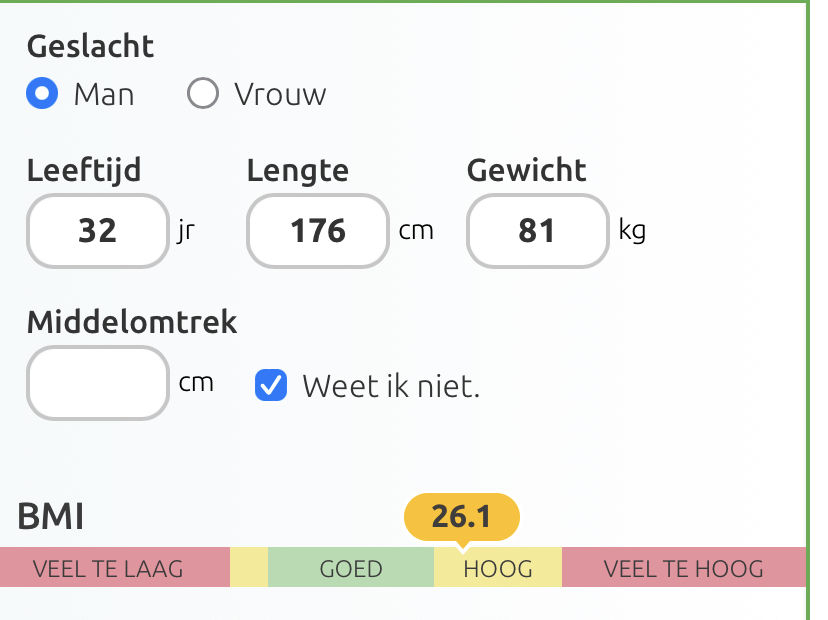This screenshot has width=828, height=620.
Task: Click the BMI heading
Action: pyautogui.click(x=51, y=517)
